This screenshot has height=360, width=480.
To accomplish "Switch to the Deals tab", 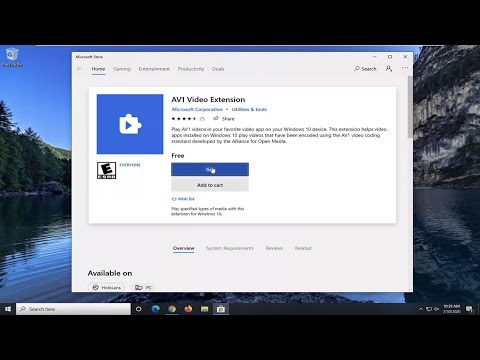I will 218,69.
